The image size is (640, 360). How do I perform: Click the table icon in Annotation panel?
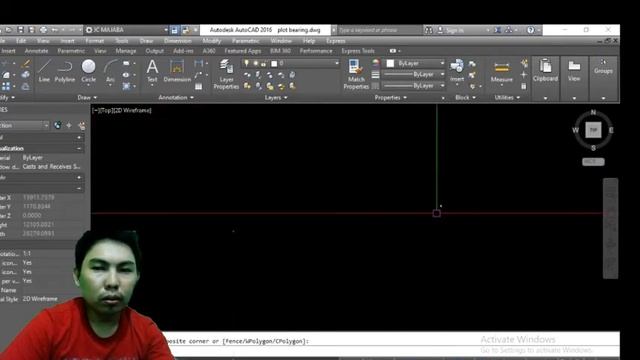(x=198, y=87)
